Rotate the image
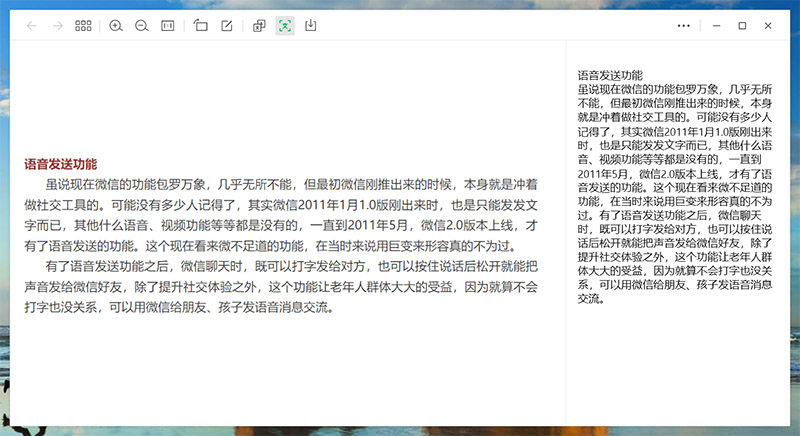The height and width of the screenshot is (436, 800). (201, 25)
